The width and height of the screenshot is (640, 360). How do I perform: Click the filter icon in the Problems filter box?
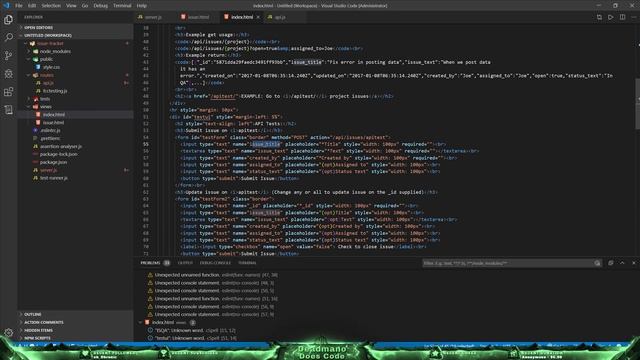pos(597,263)
